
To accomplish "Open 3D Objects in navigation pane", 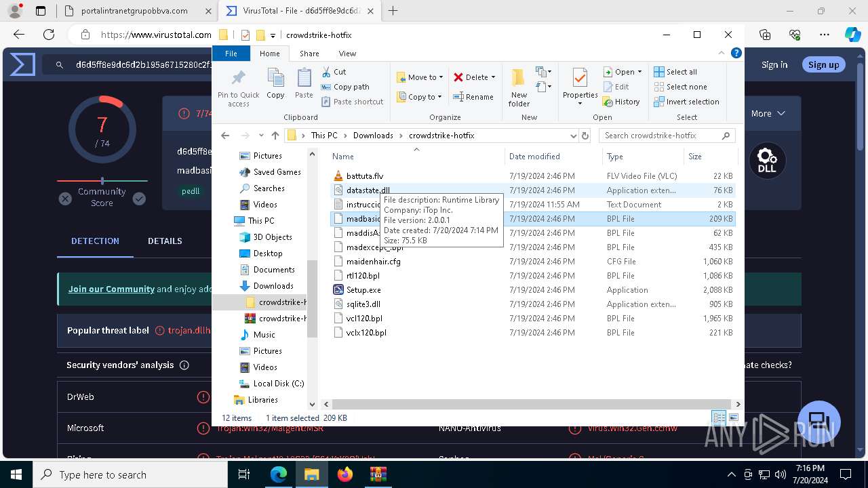I will (x=266, y=237).
